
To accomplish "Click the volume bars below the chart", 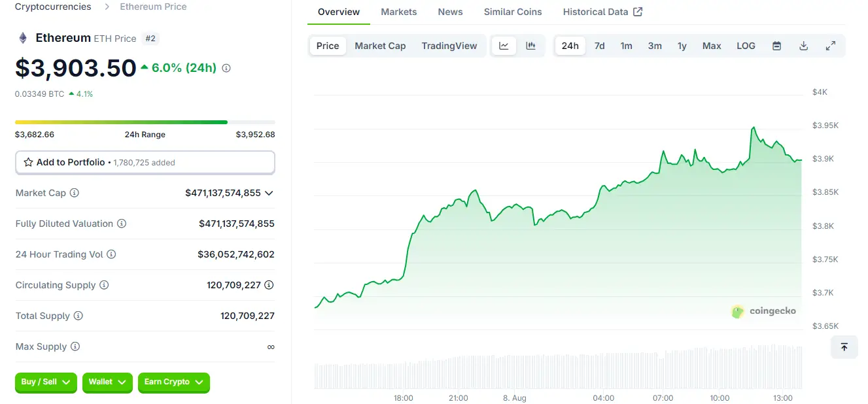I will coord(558,367).
